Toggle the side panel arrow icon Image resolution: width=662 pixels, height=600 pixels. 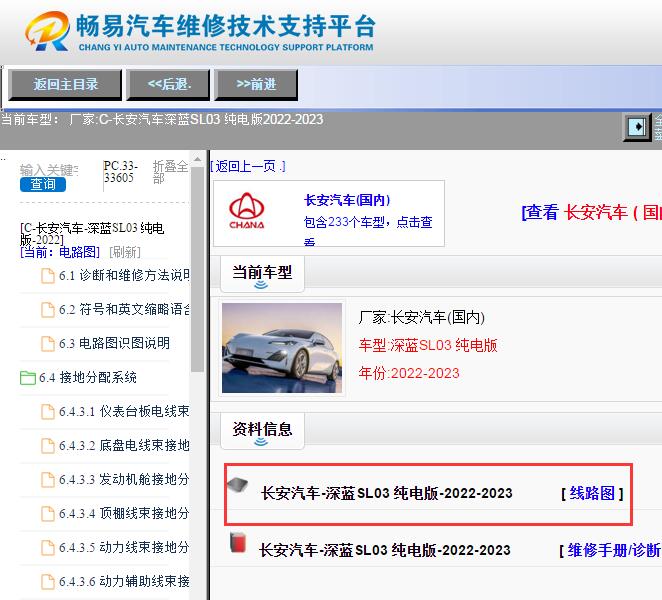click(637, 127)
